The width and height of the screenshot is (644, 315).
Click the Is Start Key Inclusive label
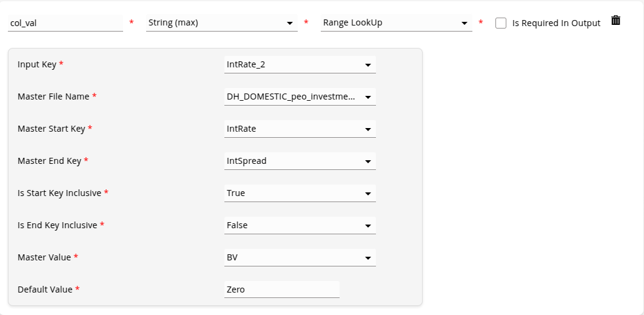(59, 193)
